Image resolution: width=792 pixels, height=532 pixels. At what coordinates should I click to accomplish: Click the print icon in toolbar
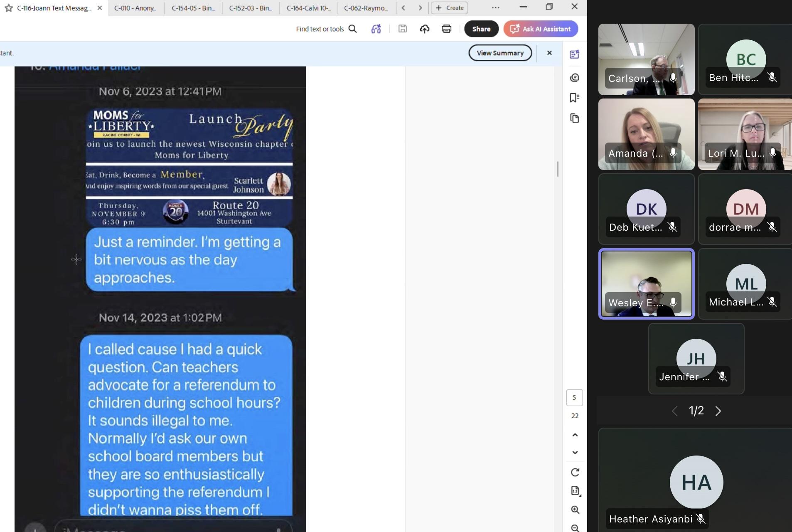click(446, 29)
